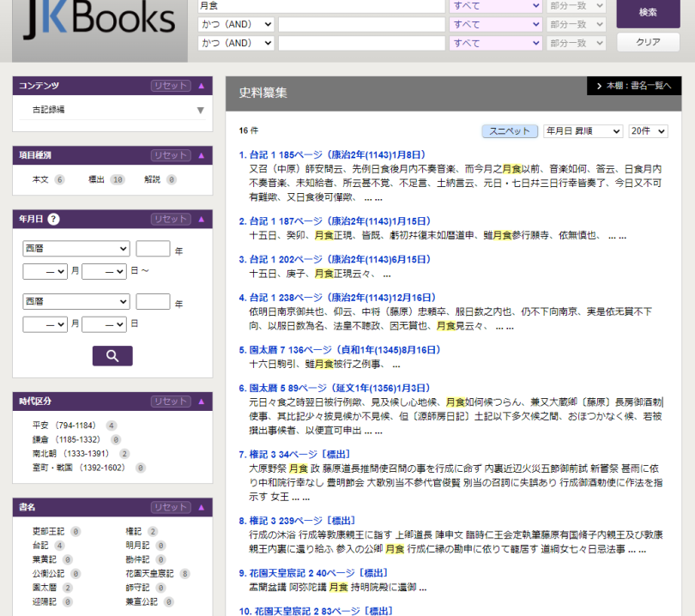Collapse the 年月日 panel arrow
Screen dimensions: 695x616
(202, 219)
